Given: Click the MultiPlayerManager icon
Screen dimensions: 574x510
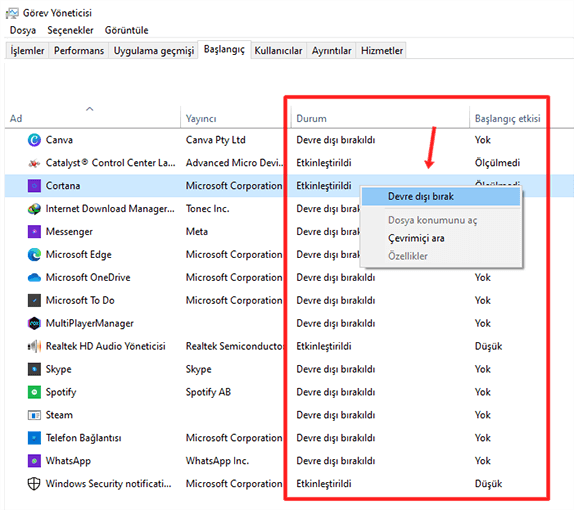Looking at the screenshot, I should (34, 323).
